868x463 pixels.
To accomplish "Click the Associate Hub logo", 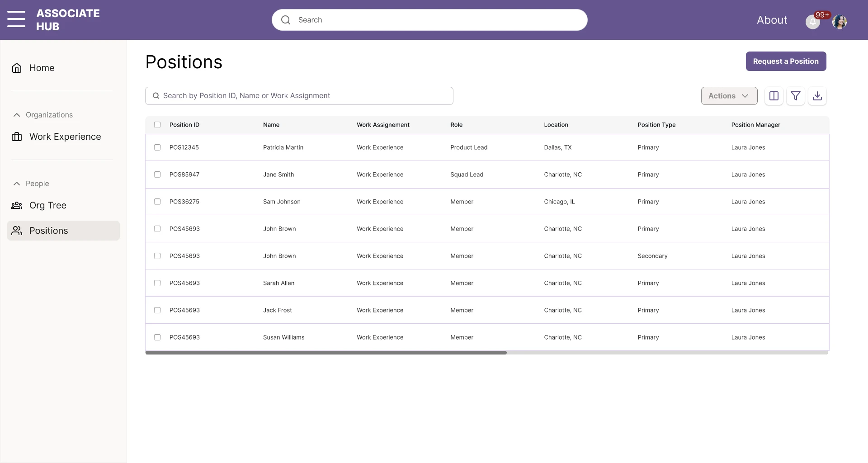I will click(x=68, y=20).
